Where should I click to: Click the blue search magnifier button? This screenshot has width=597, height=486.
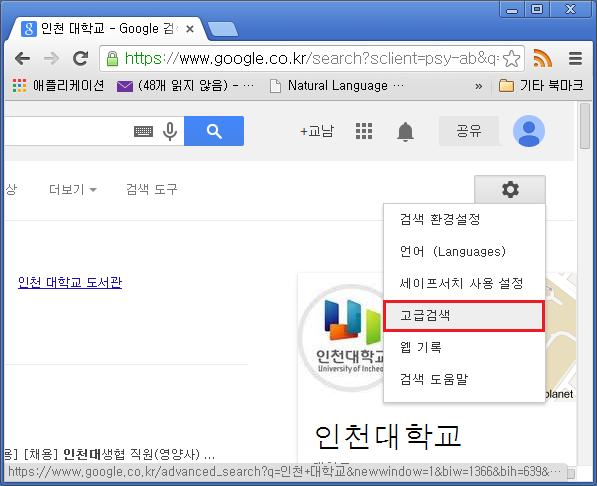click(214, 131)
